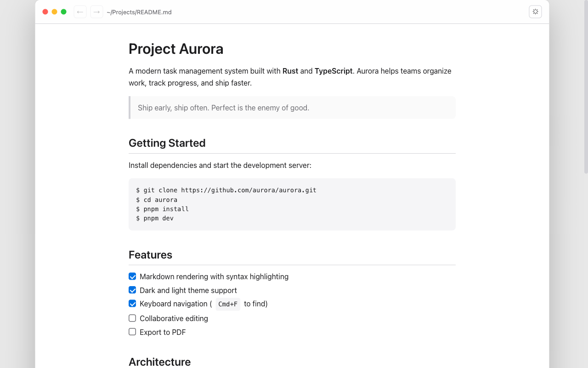Select the ~/Projects/README.md path field
This screenshot has height=368, width=588.
coord(139,12)
